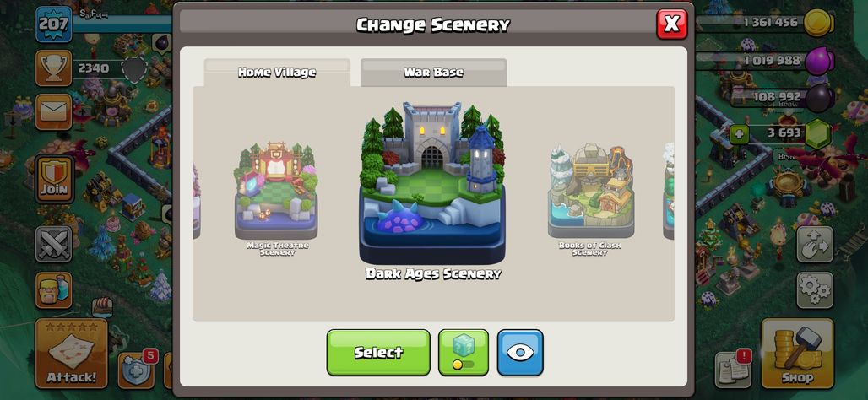
Task: Switch to the Home Village tab
Action: pyautogui.click(x=277, y=73)
